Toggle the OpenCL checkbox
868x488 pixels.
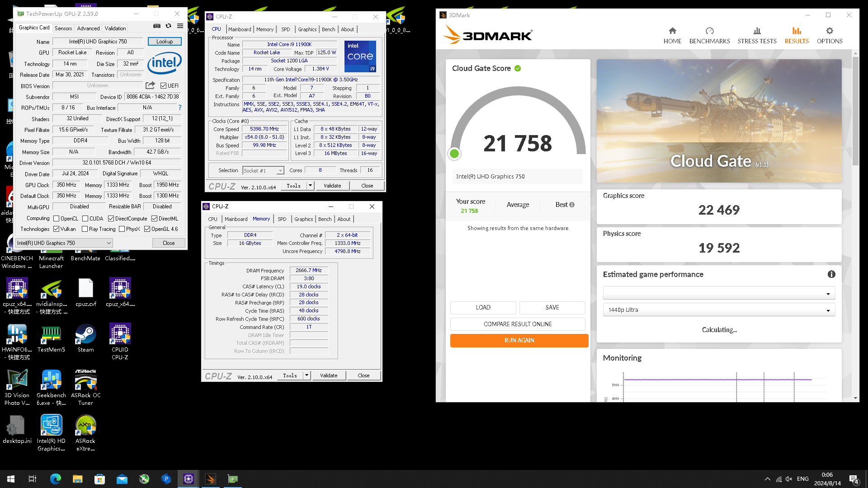(57, 218)
